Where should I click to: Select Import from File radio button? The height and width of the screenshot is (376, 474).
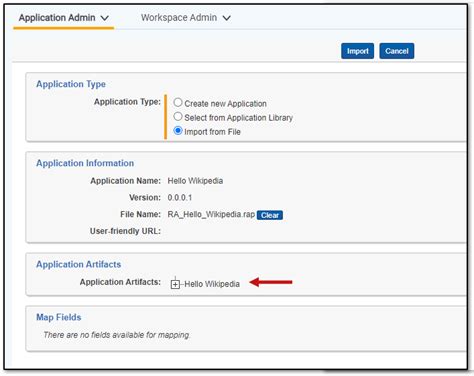[178, 130]
